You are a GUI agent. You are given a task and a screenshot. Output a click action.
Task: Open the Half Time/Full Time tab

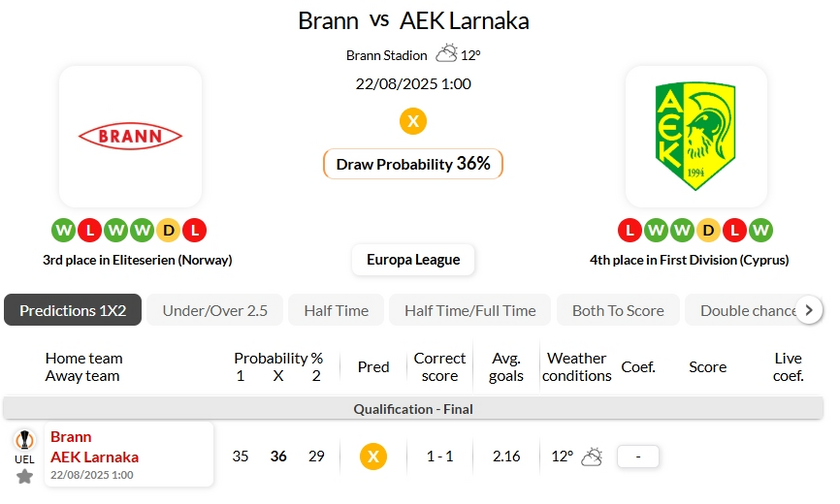coord(470,310)
